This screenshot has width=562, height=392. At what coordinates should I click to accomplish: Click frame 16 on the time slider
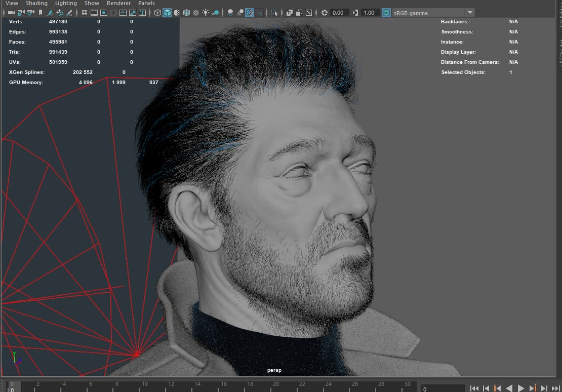pyautogui.click(x=224, y=384)
